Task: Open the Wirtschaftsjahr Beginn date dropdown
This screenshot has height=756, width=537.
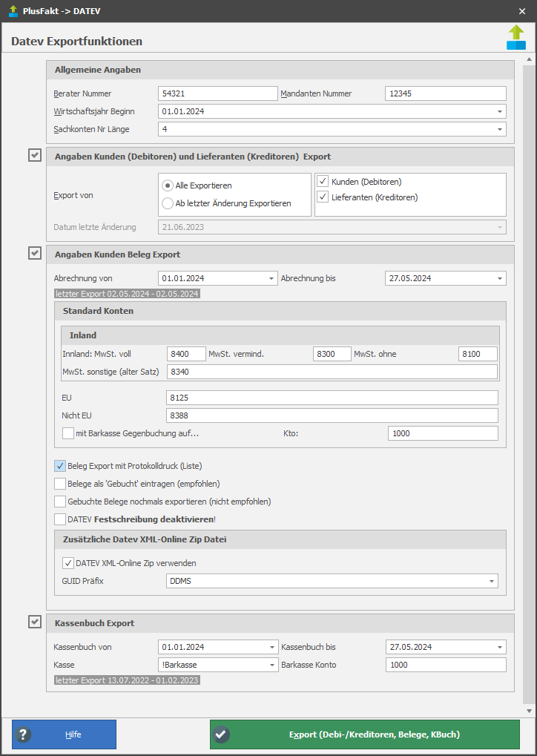Action: click(499, 111)
